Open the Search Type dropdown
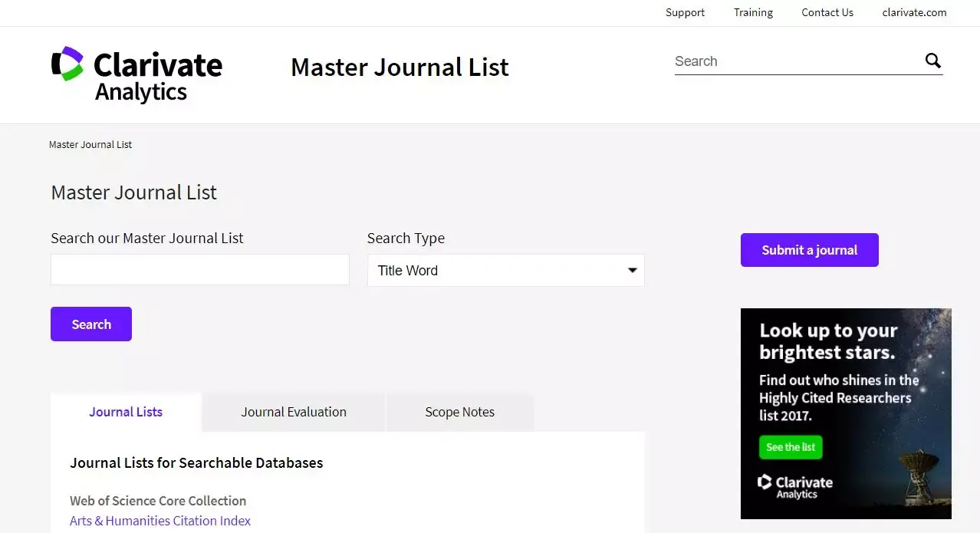 point(505,271)
